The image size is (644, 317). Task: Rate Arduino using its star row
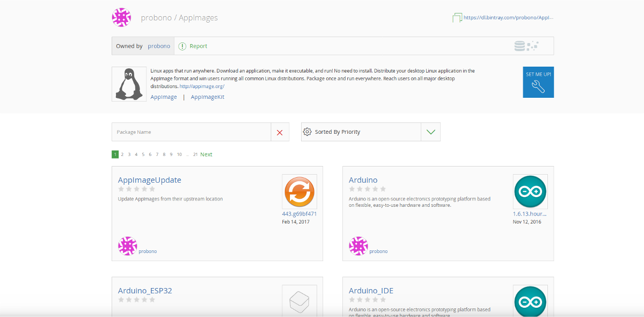pos(368,189)
